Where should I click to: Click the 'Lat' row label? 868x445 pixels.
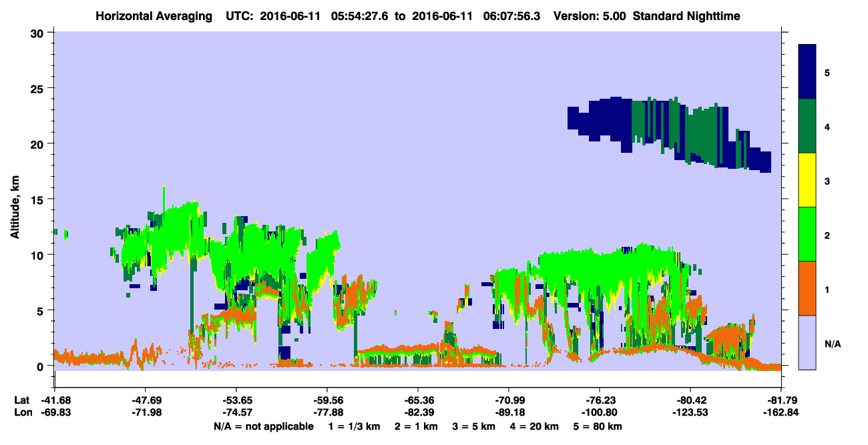22,400
